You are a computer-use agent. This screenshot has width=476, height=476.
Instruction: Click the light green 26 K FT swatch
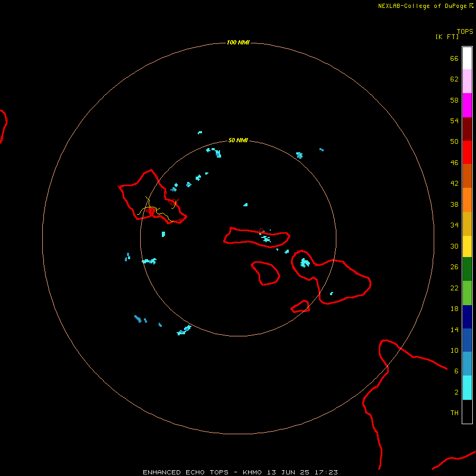point(467,293)
